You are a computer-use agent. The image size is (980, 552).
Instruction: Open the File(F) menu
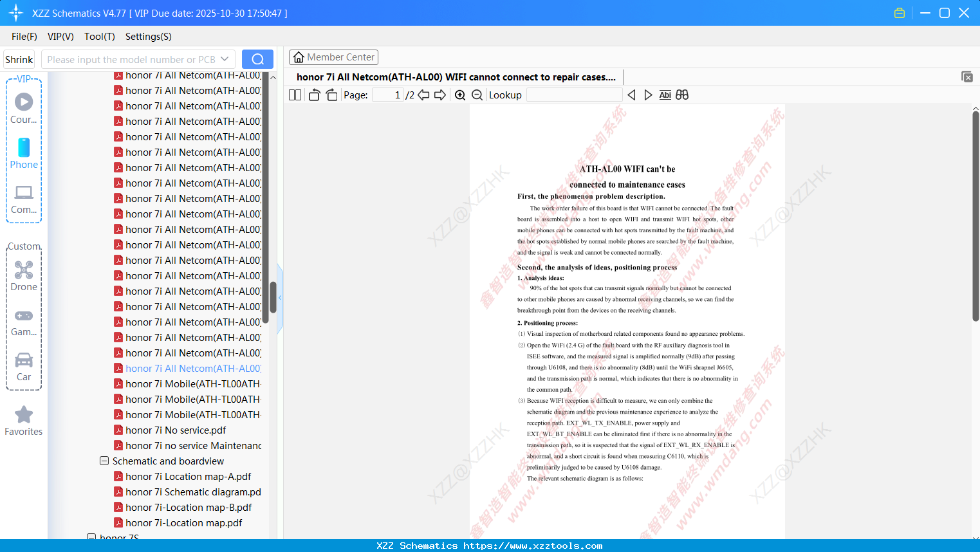(24, 37)
